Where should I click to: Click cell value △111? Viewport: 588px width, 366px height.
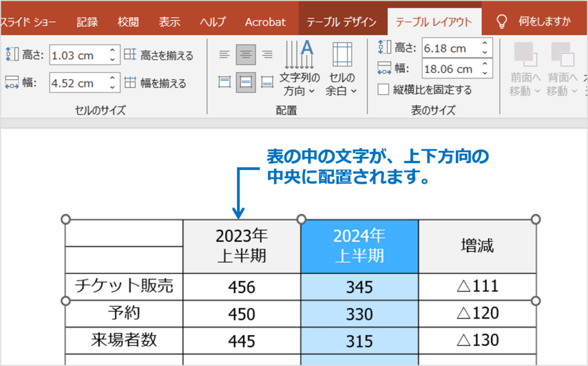(477, 286)
